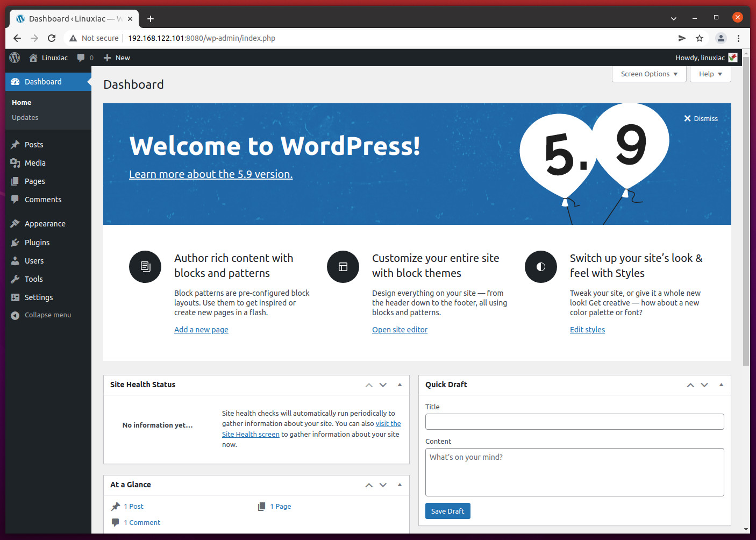Open the Settings menu
The image size is (756, 540).
coord(48,297)
